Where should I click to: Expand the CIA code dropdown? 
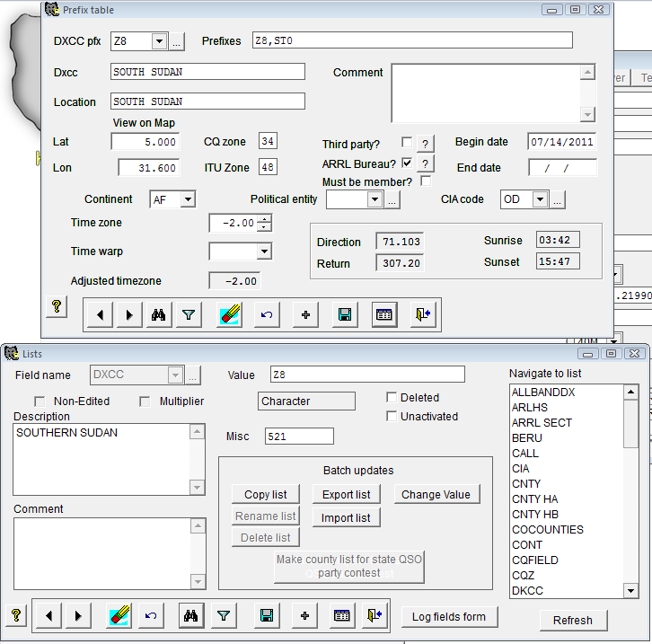pyautogui.click(x=540, y=199)
